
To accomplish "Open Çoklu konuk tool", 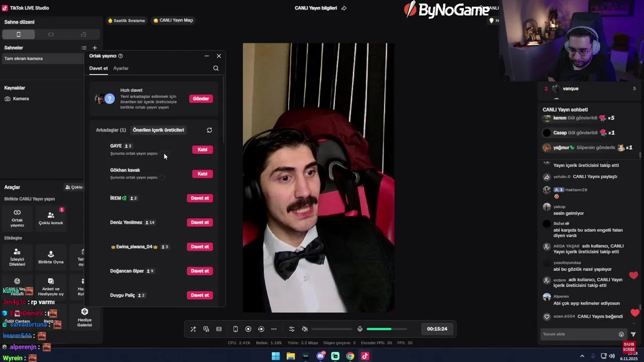I will (x=51, y=218).
